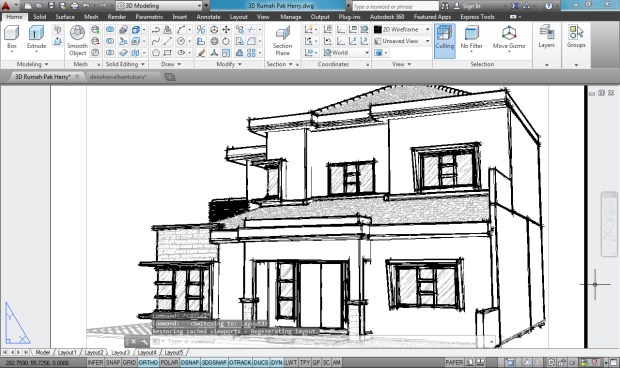This screenshot has width=620, height=368.
Task: Open the Section Plane tool
Action: pos(282,41)
